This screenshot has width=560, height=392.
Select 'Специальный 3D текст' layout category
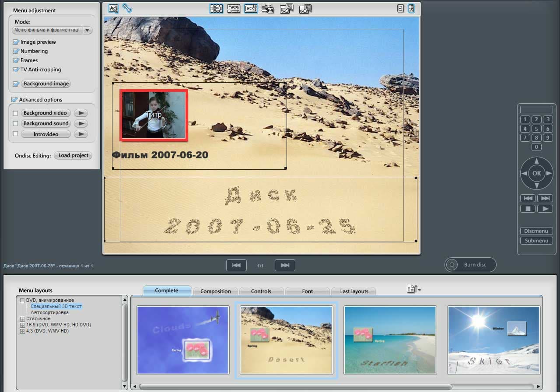point(56,307)
